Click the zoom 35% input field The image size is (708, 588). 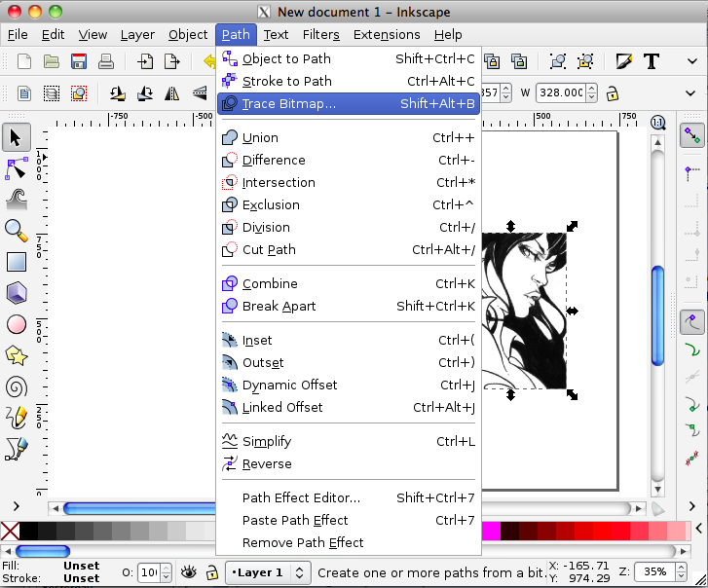(655, 572)
